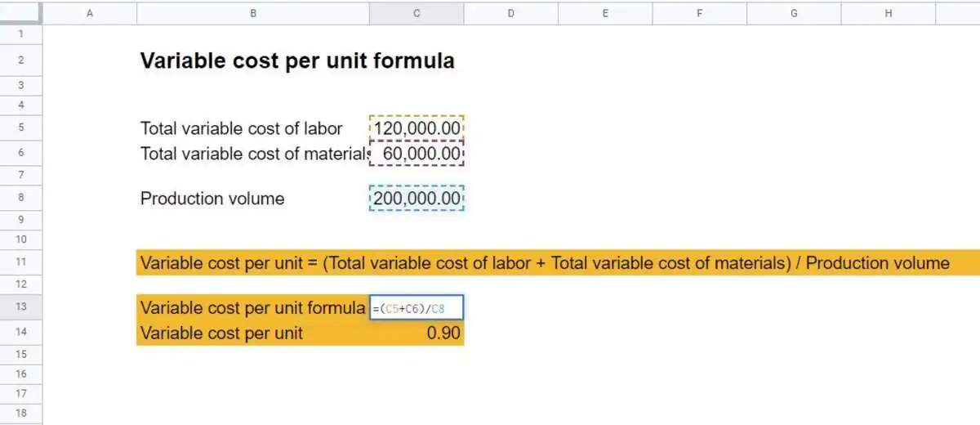This screenshot has height=425, width=980.
Task: Select column F header
Action: [700, 13]
